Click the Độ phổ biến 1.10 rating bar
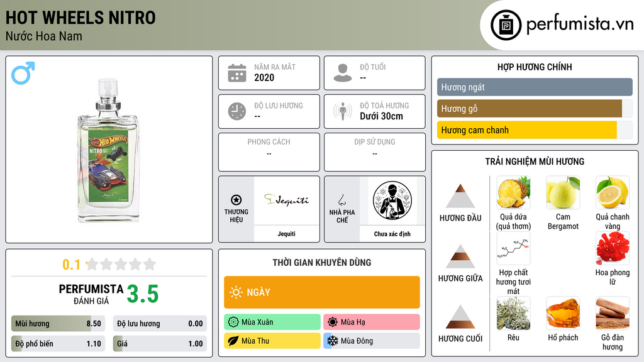The image size is (644, 362). point(58,344)
